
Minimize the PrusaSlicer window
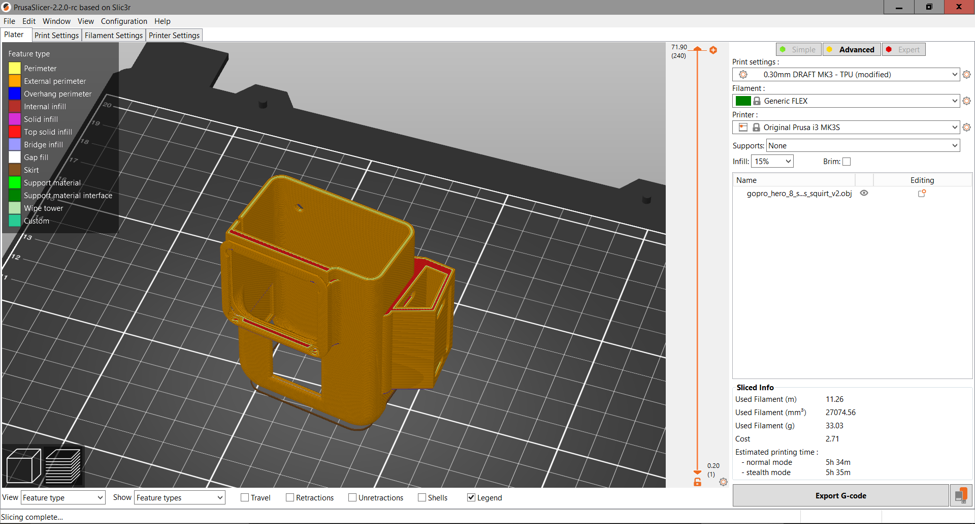899,7
